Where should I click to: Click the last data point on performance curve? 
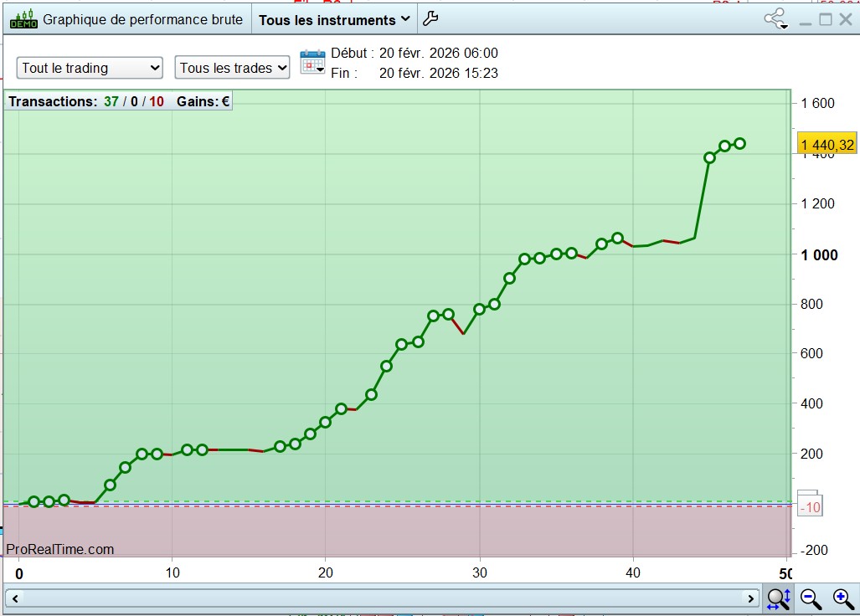(739, 144)
